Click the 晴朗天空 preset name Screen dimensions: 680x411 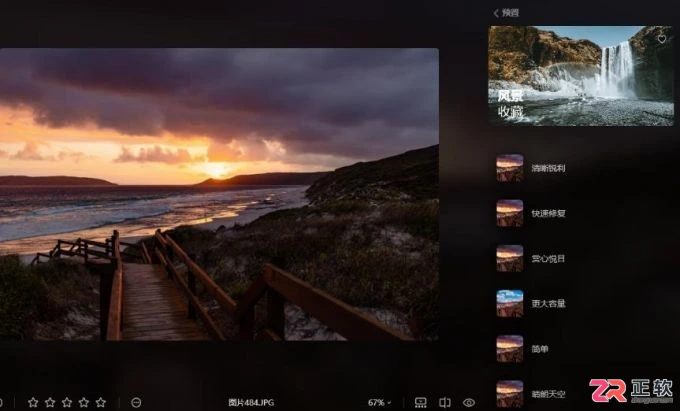548,395
